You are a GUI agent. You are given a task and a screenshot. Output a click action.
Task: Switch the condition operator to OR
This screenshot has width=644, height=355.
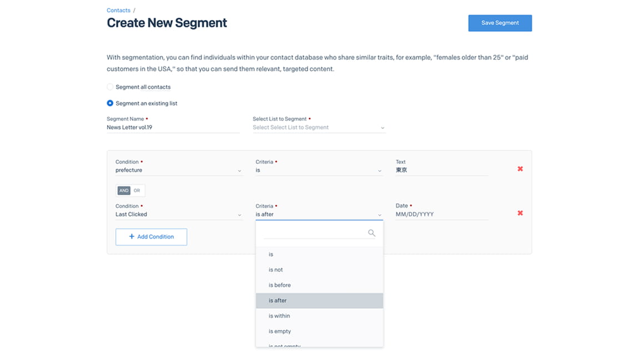click(x=137, y=191)
